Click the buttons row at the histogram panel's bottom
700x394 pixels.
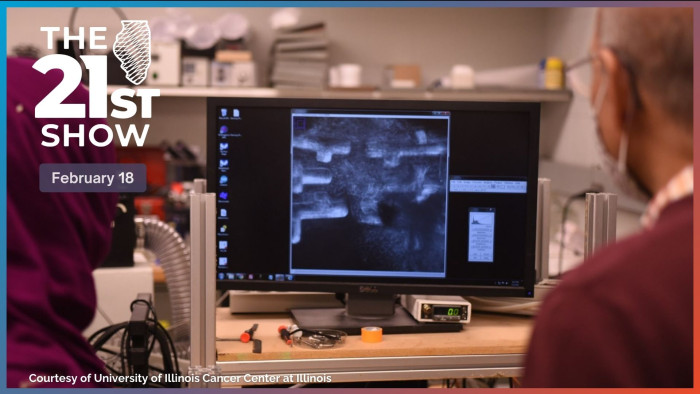481,257
